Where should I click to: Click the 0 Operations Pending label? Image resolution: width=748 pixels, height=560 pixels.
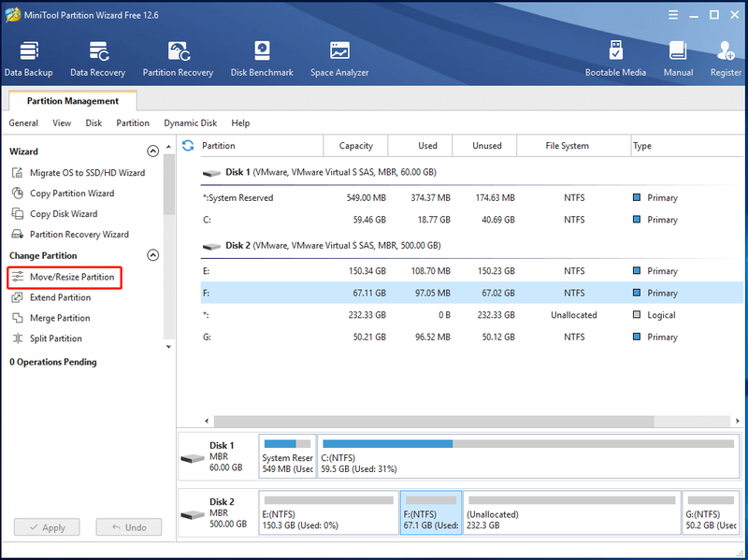pyautogui.click(x=53, y=362)
